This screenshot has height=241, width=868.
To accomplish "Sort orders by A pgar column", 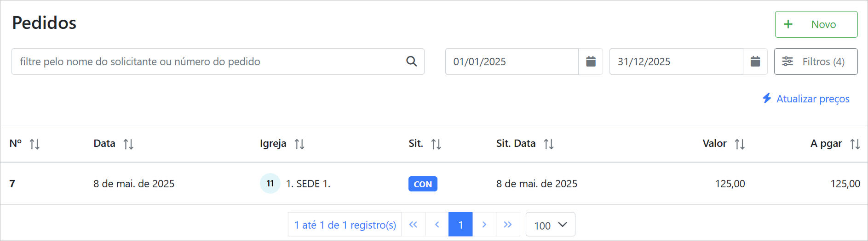I will tap(855, 144).
